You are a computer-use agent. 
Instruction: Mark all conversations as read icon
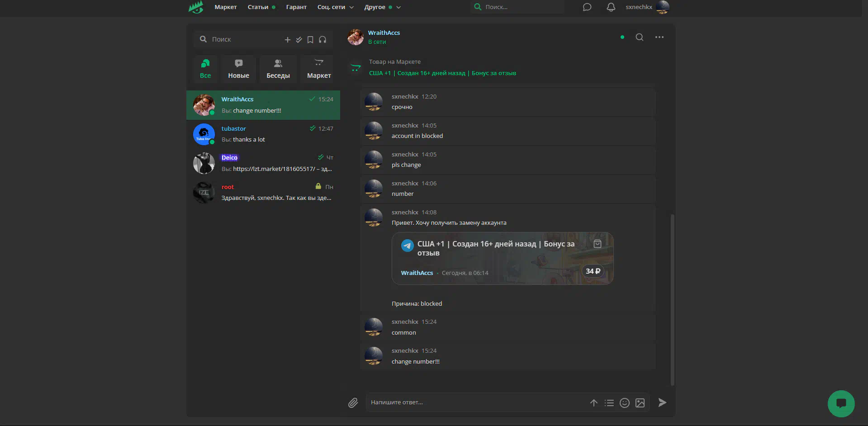coord(299,40)
